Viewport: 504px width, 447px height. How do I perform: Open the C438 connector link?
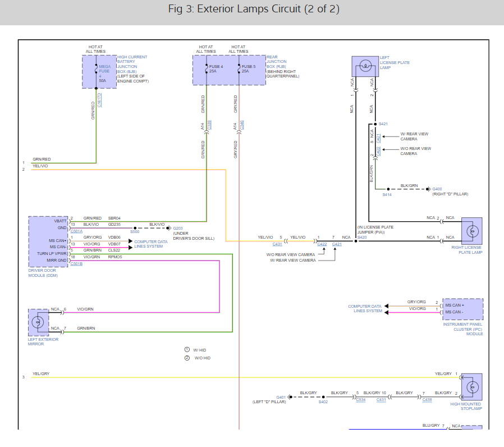[427, 400]
